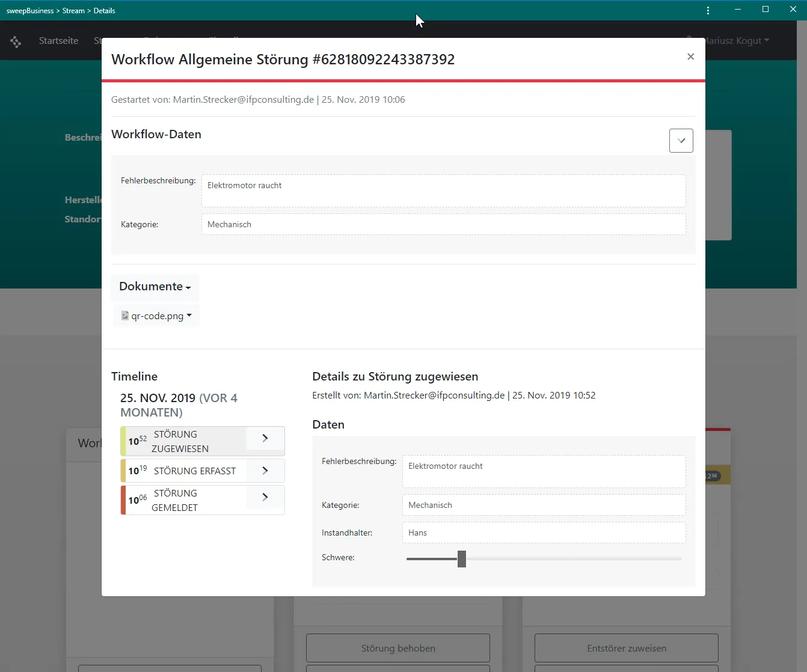Image resolution: width=807 pixels, height=672 pixels.
Task: Click Stream in the breadcrumb
Action: coord(73,10)
